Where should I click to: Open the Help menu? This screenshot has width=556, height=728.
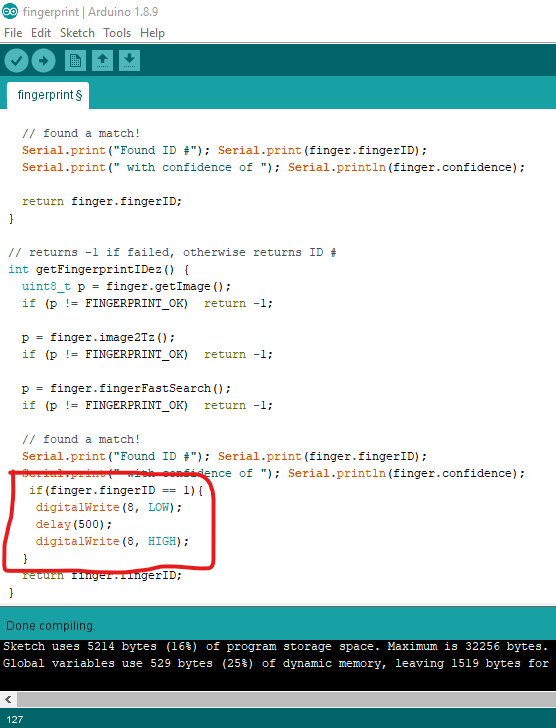click(152, 33)
